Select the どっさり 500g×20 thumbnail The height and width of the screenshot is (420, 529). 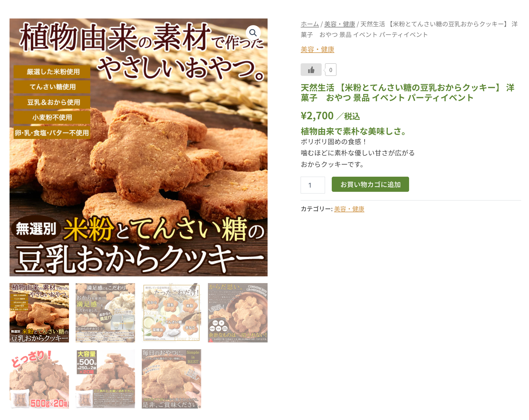click(39, 379)
